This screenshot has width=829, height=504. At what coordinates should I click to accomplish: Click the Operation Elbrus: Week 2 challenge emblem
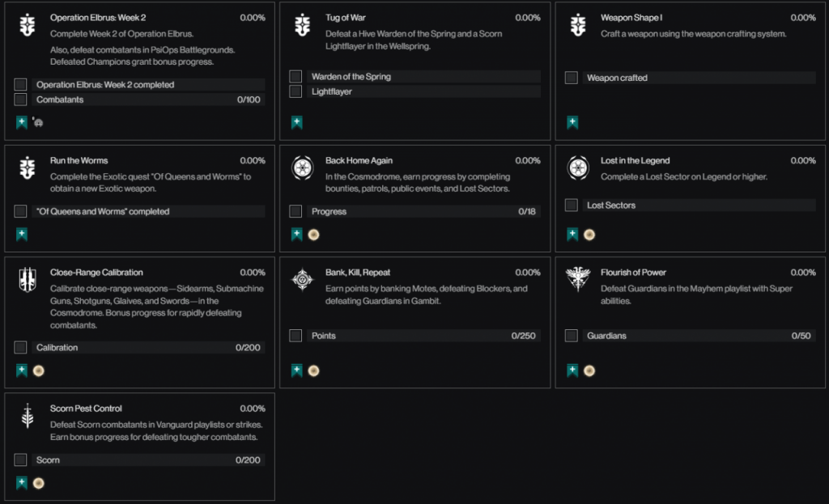tap(27, 26)
